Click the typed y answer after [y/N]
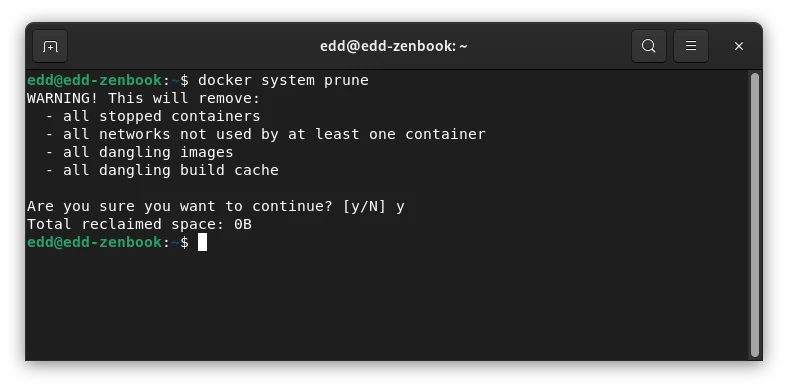Screen dimensions: 788x389 click(x=400, y=207)
